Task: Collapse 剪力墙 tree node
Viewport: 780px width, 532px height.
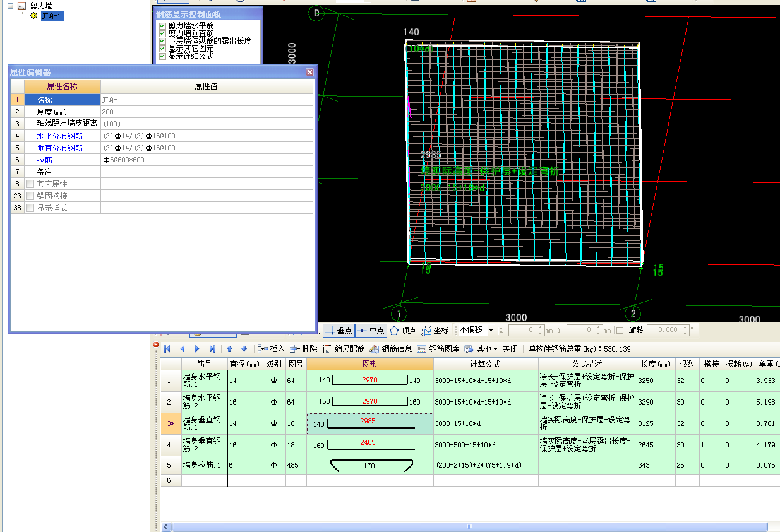Action: click(10, 5)
